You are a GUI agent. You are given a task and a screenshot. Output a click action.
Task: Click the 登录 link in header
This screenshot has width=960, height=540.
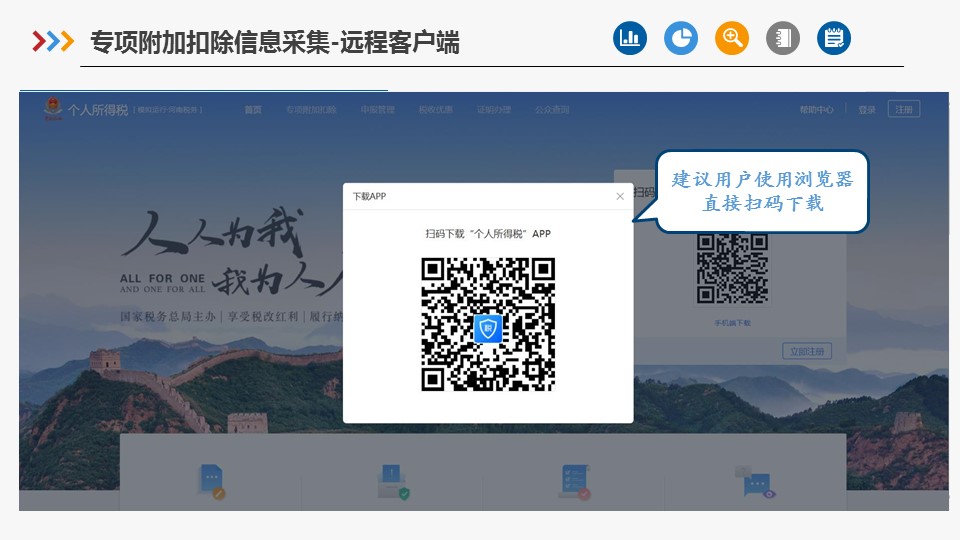coord(867,110)
